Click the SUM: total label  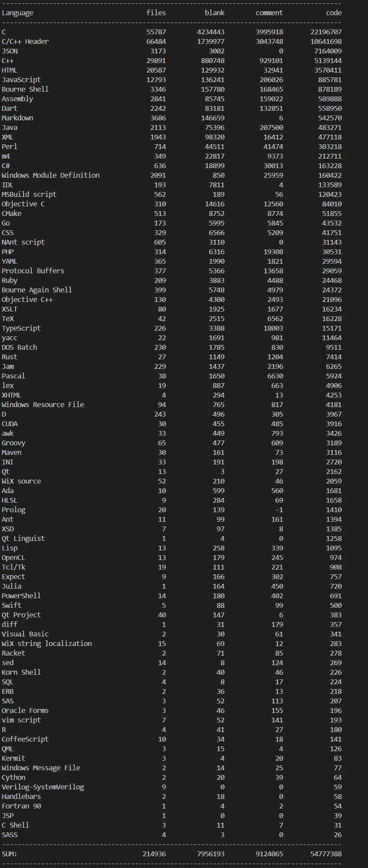10,854
